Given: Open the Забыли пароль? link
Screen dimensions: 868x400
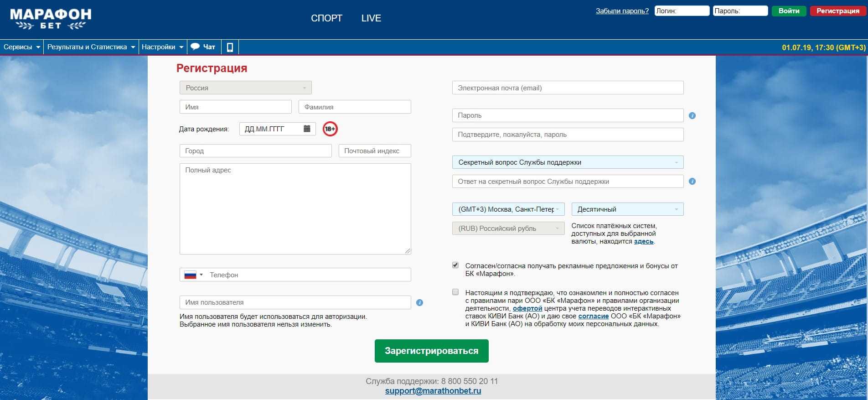Looking at the screenshot, I should (x=622, y=11).
